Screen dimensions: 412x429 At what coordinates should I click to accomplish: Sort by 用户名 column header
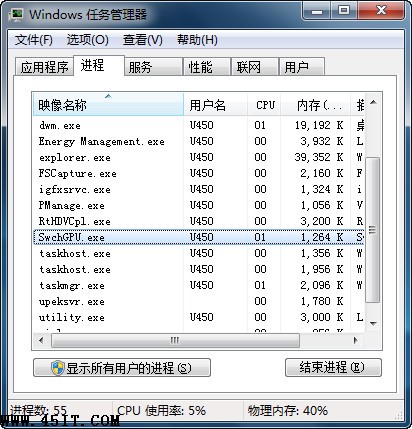click(216, 105)
